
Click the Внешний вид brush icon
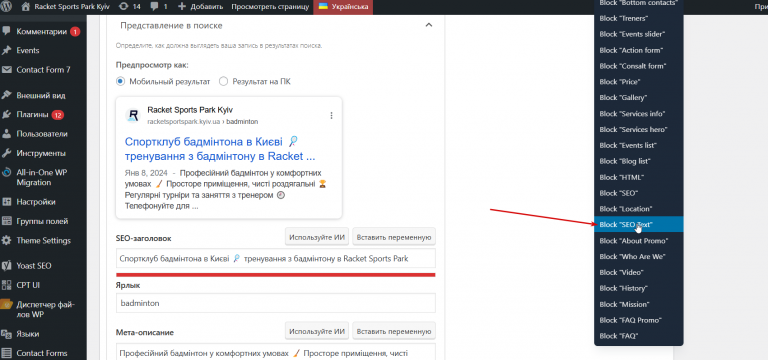coord(7,96)
